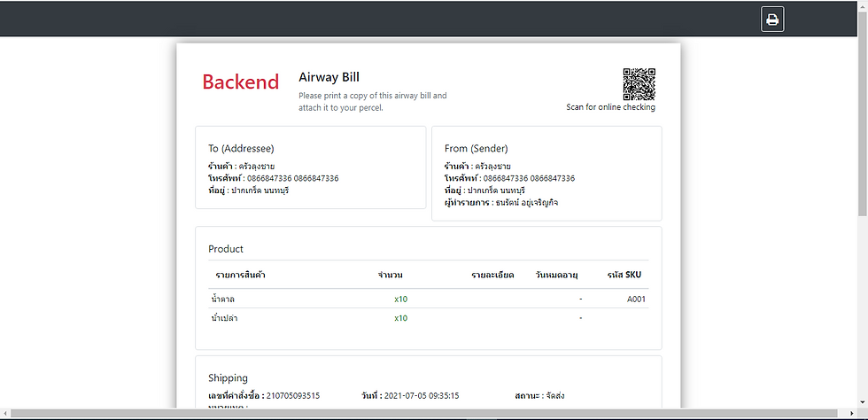The image size is (868, 420).
Task: Click the printer icon button
Action: (x=772, y=19)
